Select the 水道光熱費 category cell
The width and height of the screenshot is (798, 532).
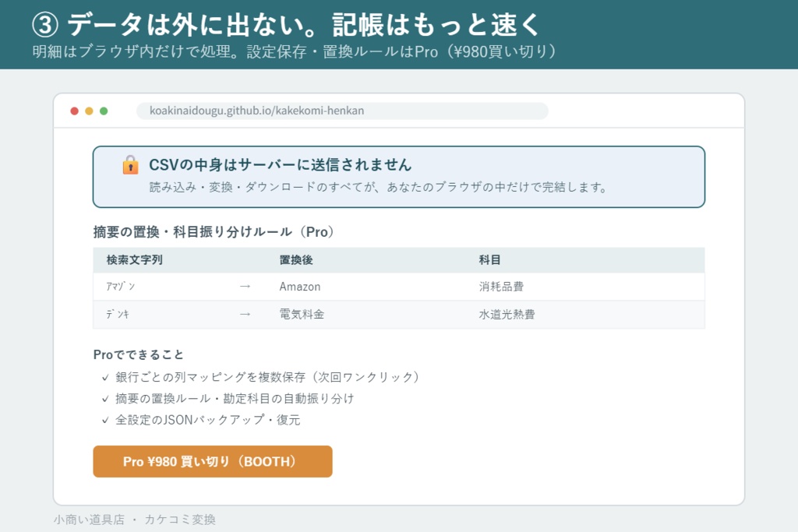[x=507, y=315]
